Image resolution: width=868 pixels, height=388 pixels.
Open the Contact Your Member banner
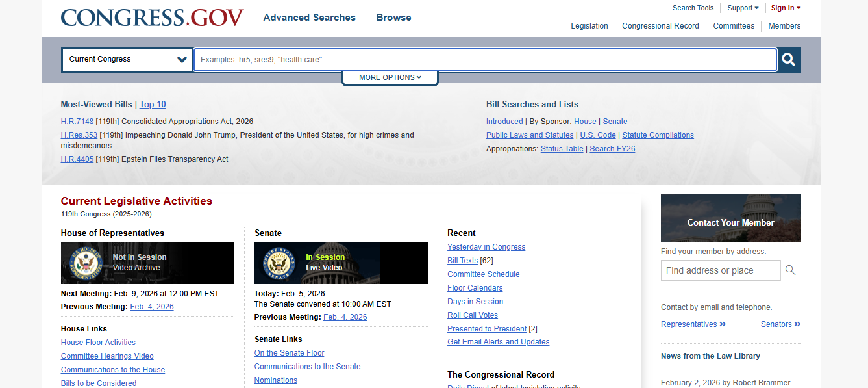pyautogui.click(x=730, y=218)
